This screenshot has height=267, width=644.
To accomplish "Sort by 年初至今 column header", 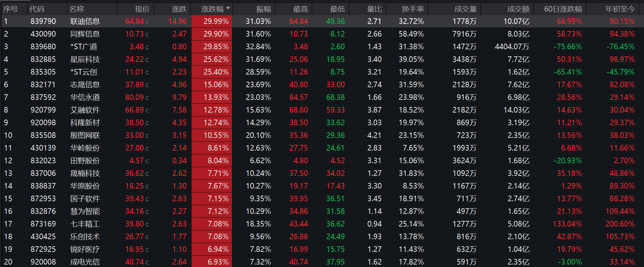I will [x=620, y=9].
